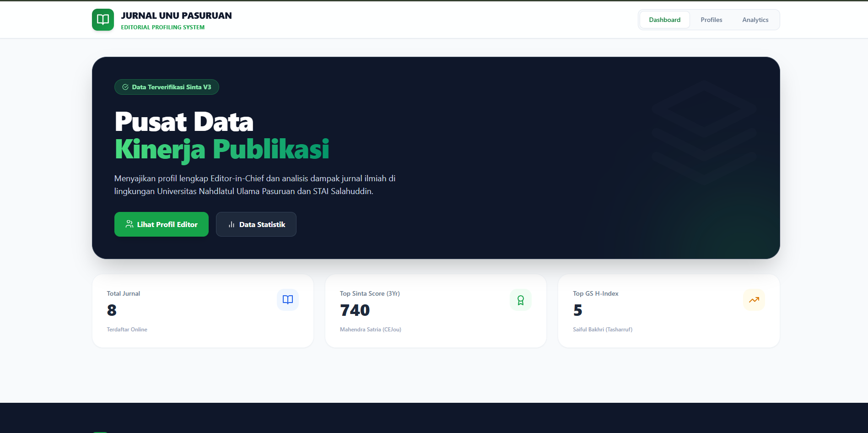868x433 pixels.
Task: Click the Menyajikan profil lengkap description paragraph
Action: (255, 185)
